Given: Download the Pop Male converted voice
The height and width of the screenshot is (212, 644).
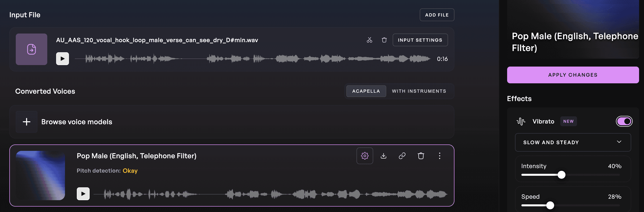Looking at the screenshot, I should pyautogui.click(x=384, y=156).
